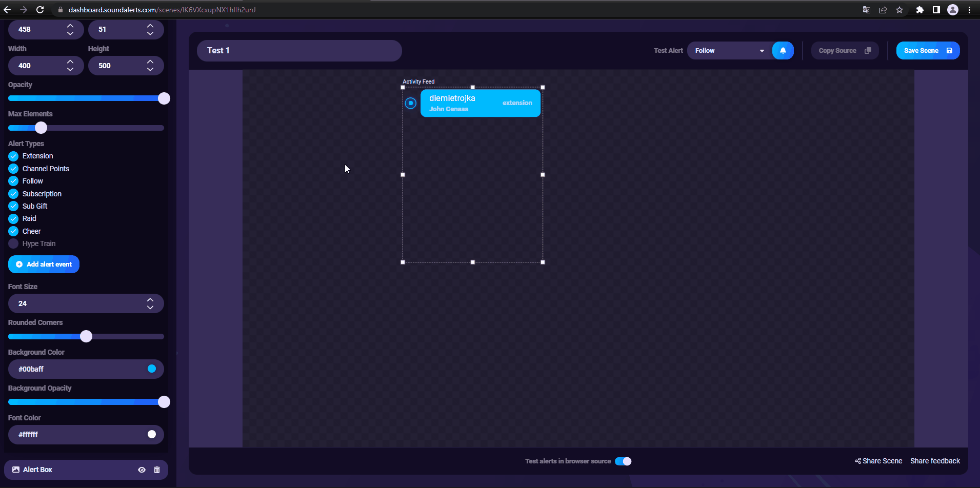
Task: Click browser forward arrow
Action: tap(24, 10)
